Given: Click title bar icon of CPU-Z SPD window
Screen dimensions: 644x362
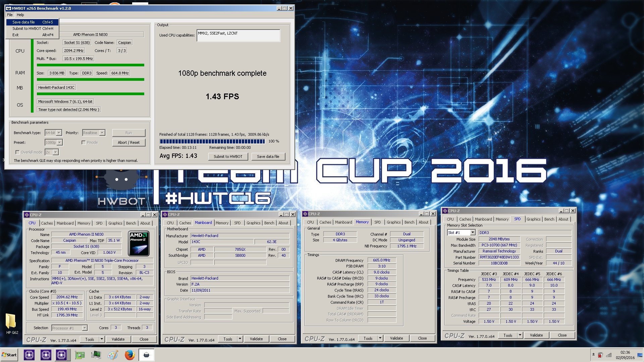Looking at the screenshot, I should tap(445, 211).
